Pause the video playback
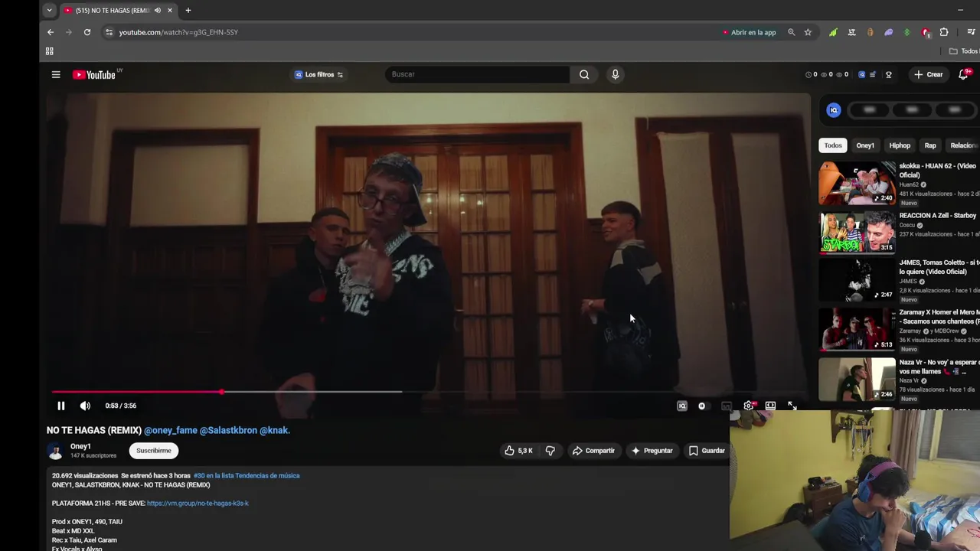The height and width of the screenshot is (551, 980). pos(61,406)
